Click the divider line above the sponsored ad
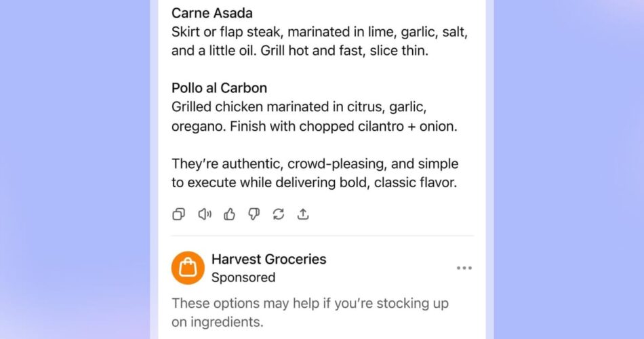644x339 pixels. click(x=322, y=236)
